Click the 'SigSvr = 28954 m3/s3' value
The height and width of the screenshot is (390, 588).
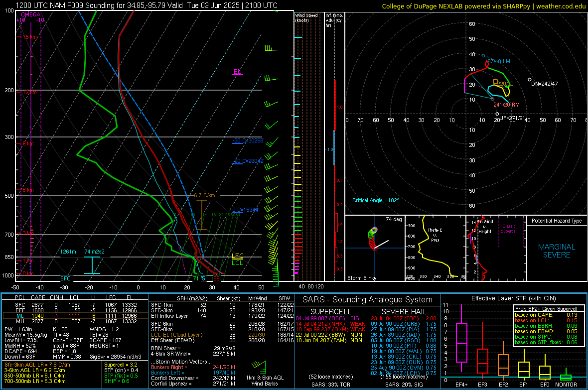(116, 357)
